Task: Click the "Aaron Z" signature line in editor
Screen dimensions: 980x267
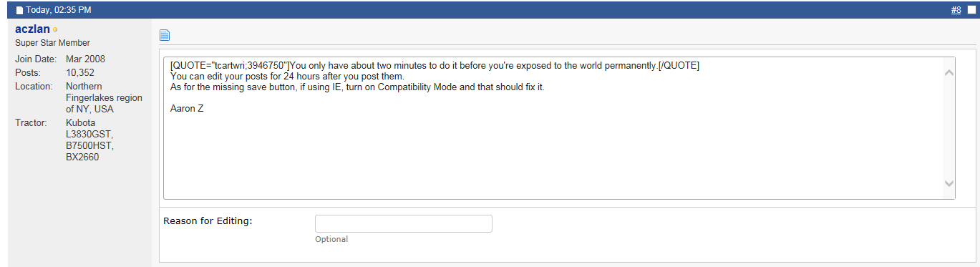Action: click(187, 109)
